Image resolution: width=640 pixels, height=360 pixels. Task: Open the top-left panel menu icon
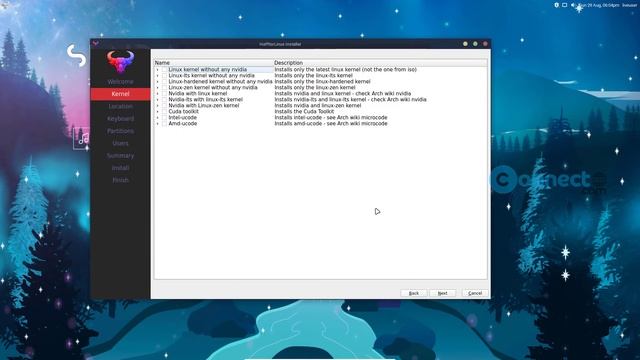click(4, 4)
